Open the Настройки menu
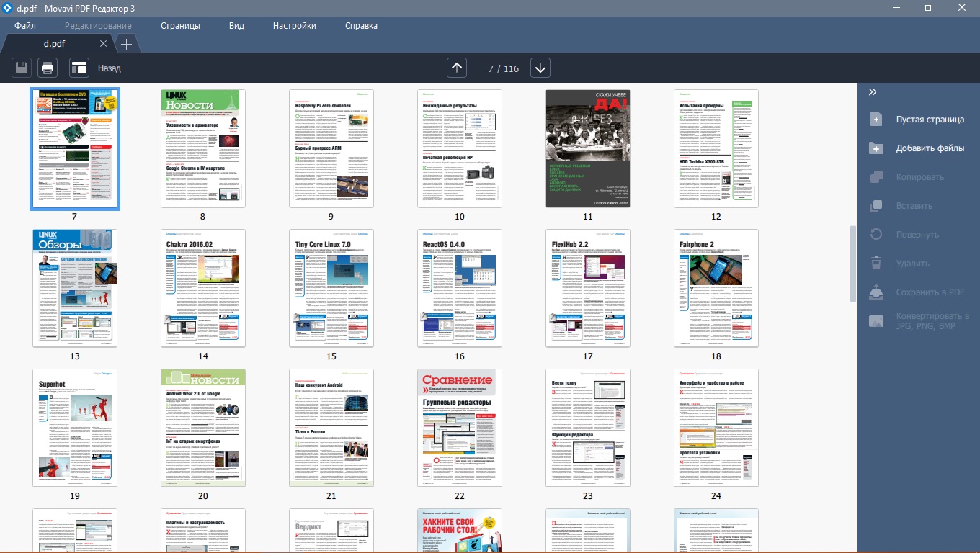The height and width of the screenshot is (553, 980). 294,26
